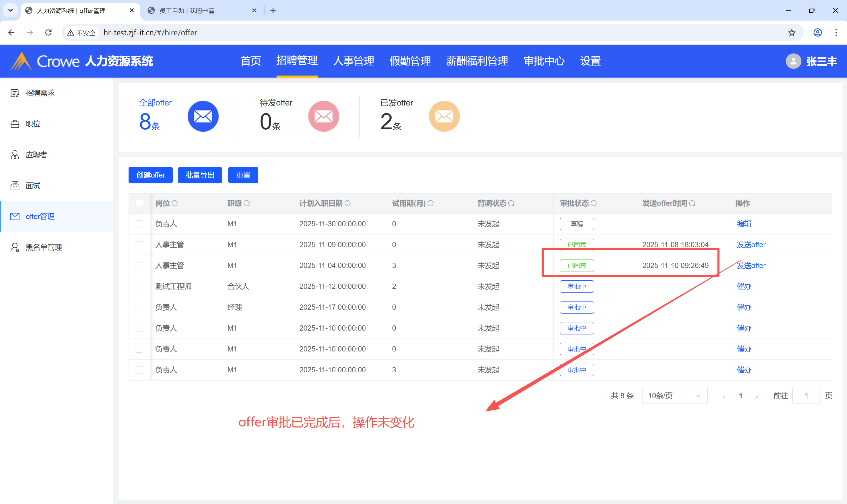Screen dimensions: 847x504
Task: Click the next page arrow in pagination
Action: click(757, 396)
